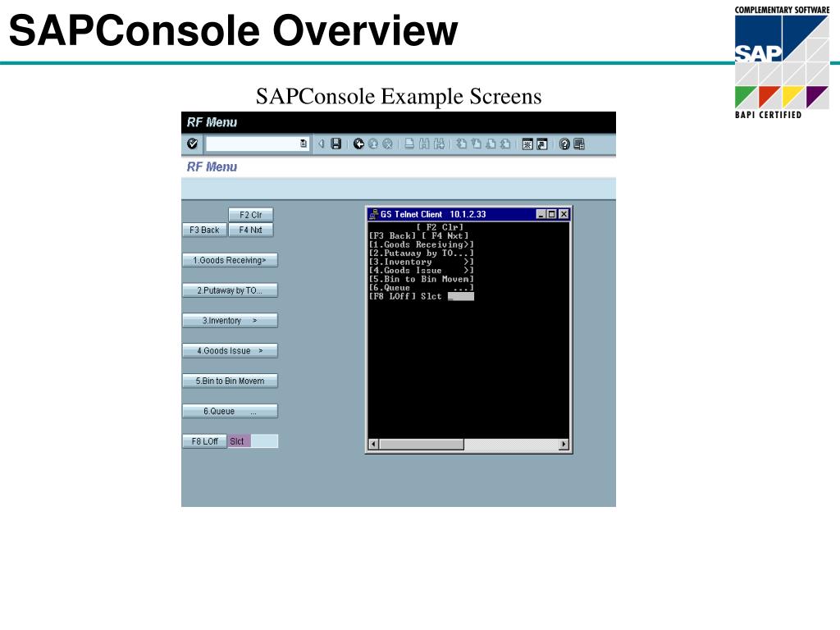Click the Find Next binoculars icon
The image size is (840, 630).
(440, 144)
